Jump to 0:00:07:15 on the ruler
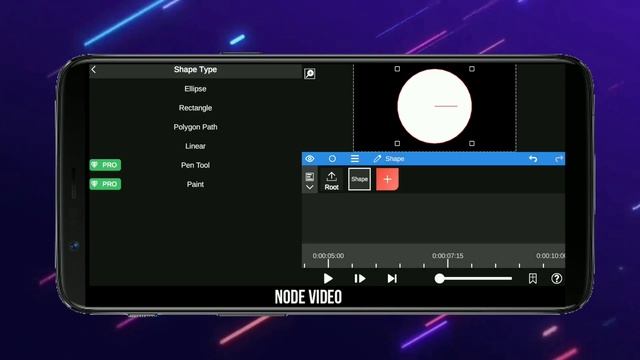This screenshot has height=360, width=640. (x=448, y=256)
